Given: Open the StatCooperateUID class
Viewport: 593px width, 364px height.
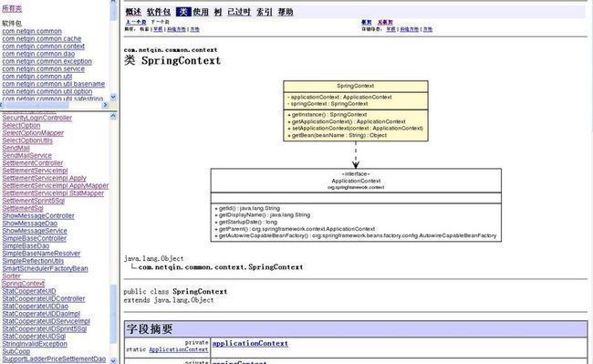Looking at the screenshot, I should click(x=29, y=291).
